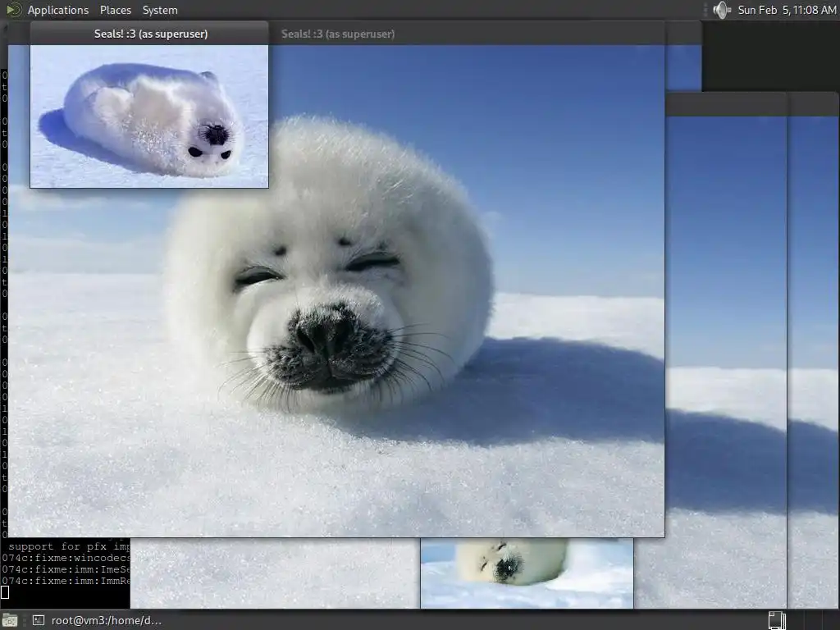The width and height of the screenshot is (840, 630).
Task: Open the Applications menu
Action: pos(57,10)
